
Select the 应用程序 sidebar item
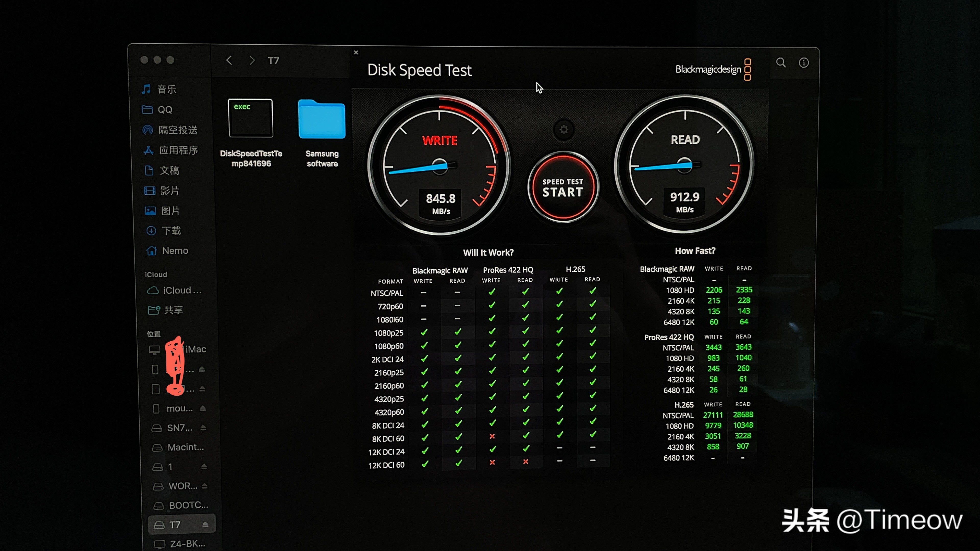tap(178, 150)
